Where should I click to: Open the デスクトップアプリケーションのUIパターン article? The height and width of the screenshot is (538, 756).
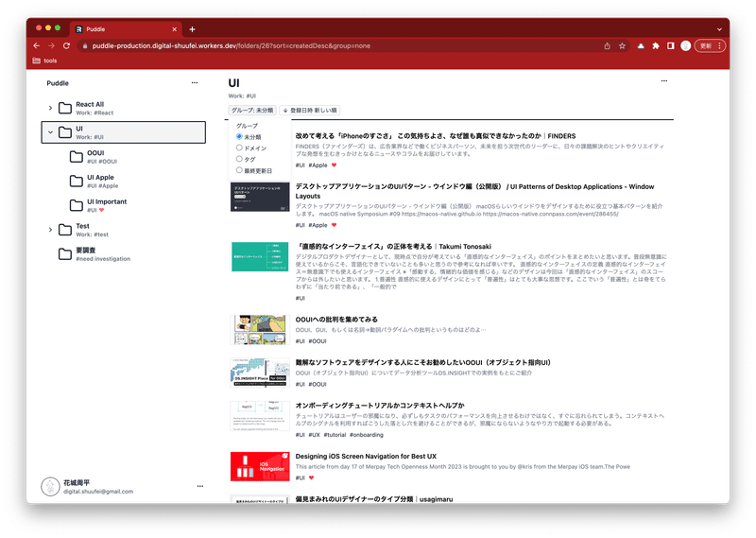(x=475, y=192)
